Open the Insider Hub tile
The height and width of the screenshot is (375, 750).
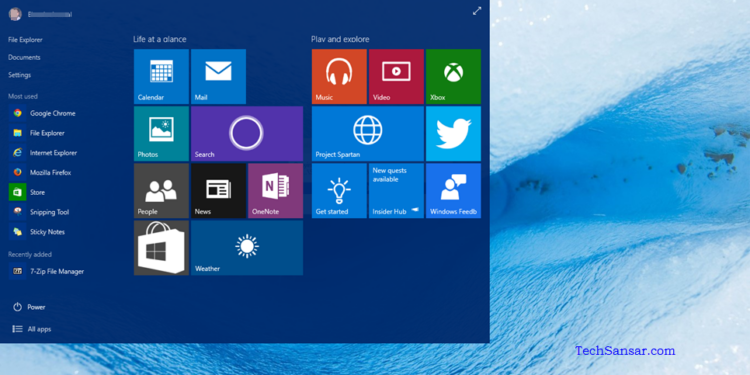coord(396,190)
